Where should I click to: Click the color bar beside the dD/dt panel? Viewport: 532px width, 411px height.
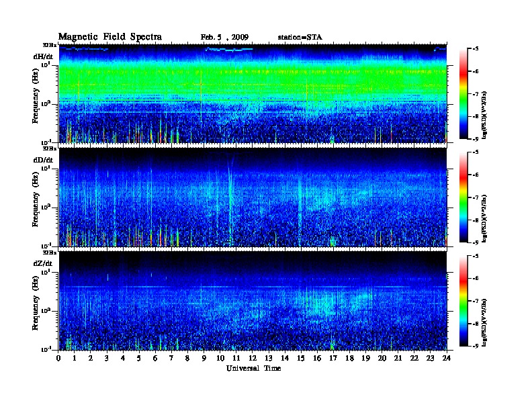463,197
